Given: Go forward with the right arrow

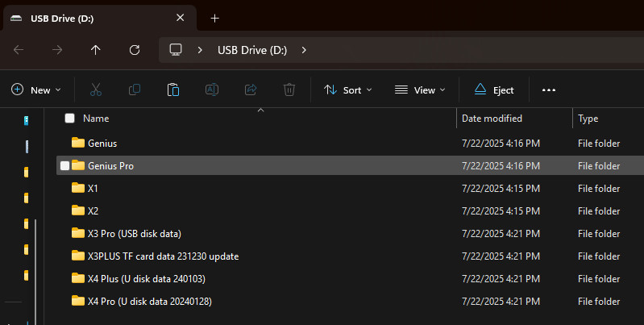Looking at the screenshot, I should pyautogui.click(x=57, y=50).
